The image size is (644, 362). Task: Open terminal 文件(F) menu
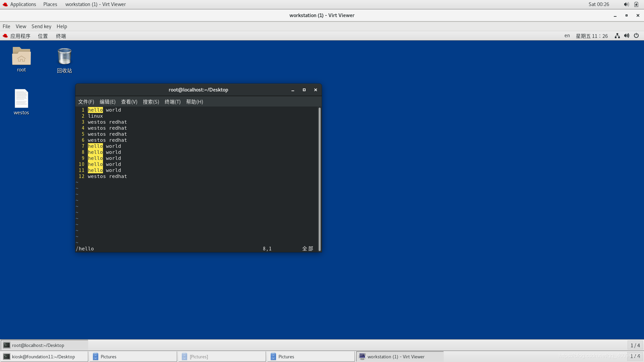pyautogui.click(x=86, y=102)
